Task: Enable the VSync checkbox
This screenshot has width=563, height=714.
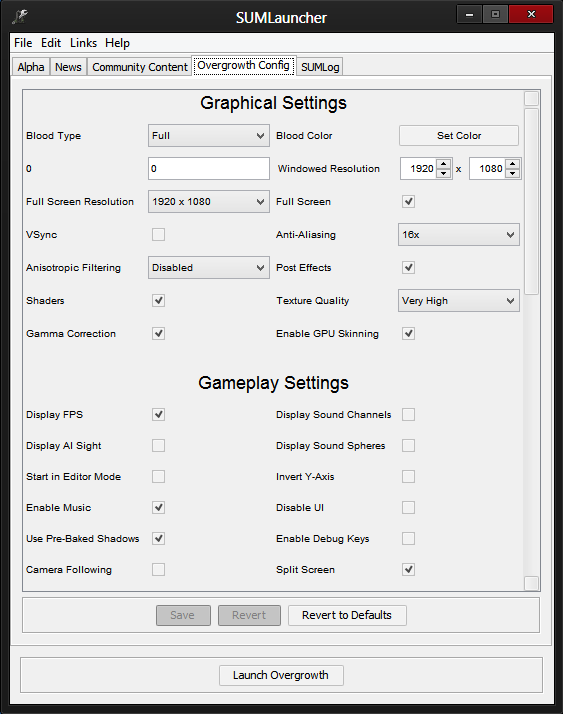Action: [159, 235]
